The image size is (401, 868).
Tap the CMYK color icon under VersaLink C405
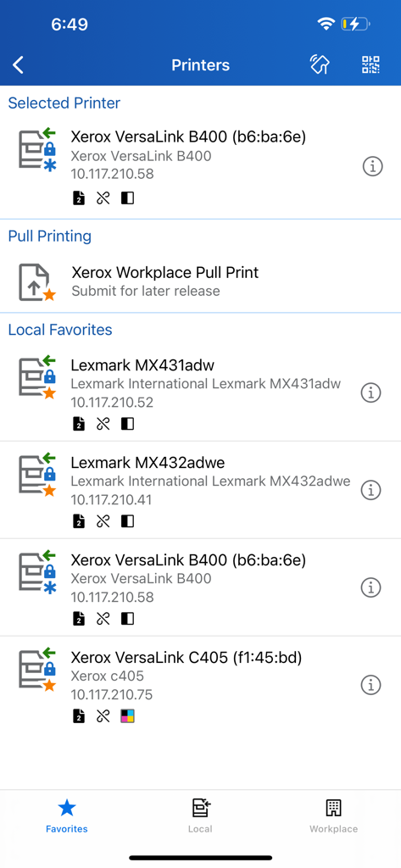point(128,716)
